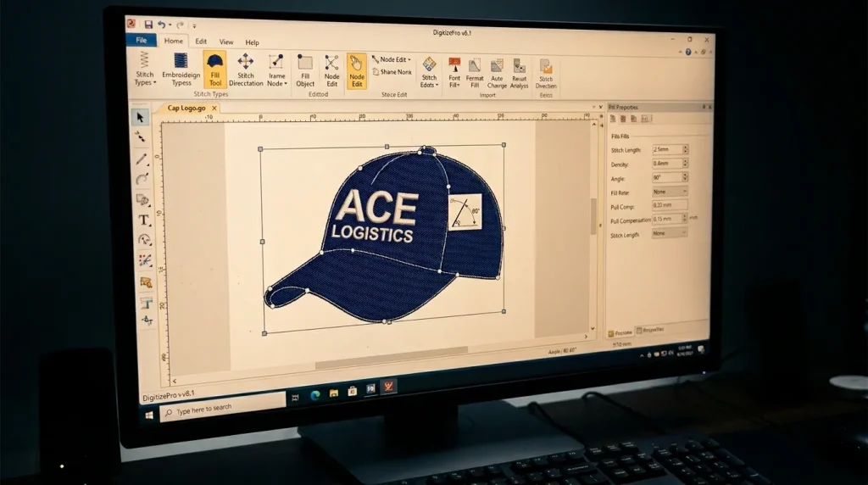The width and height of the screenshot is (868, 485).
Task: Click the fourth icon in Fill Properties toolbar
Action: (x=645, y=119)
